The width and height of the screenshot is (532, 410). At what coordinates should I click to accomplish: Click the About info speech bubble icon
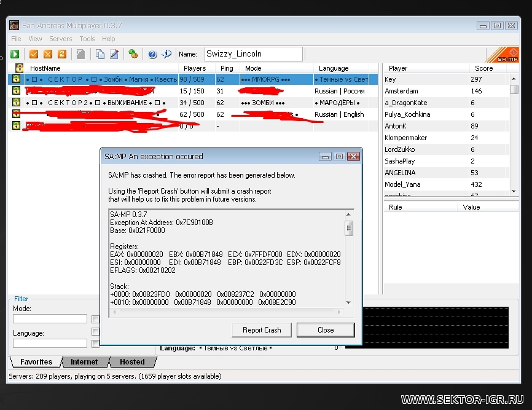[166, 54]
